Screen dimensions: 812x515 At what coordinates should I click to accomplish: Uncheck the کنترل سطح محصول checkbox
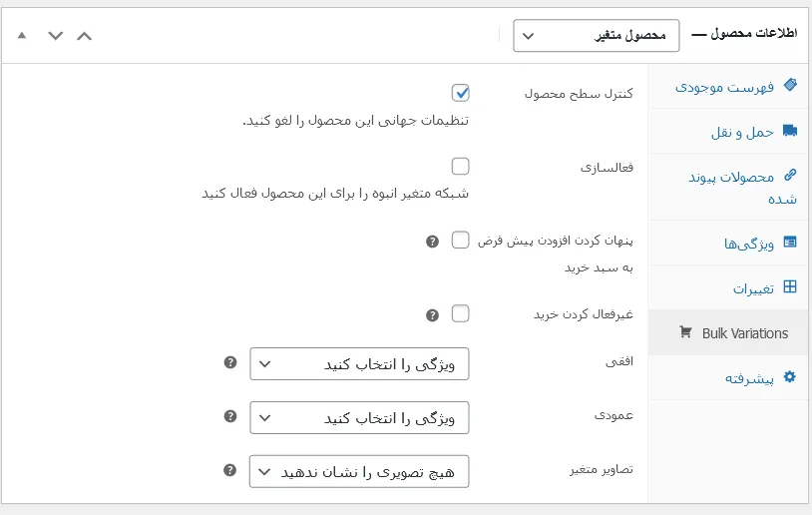click(461, 93)
